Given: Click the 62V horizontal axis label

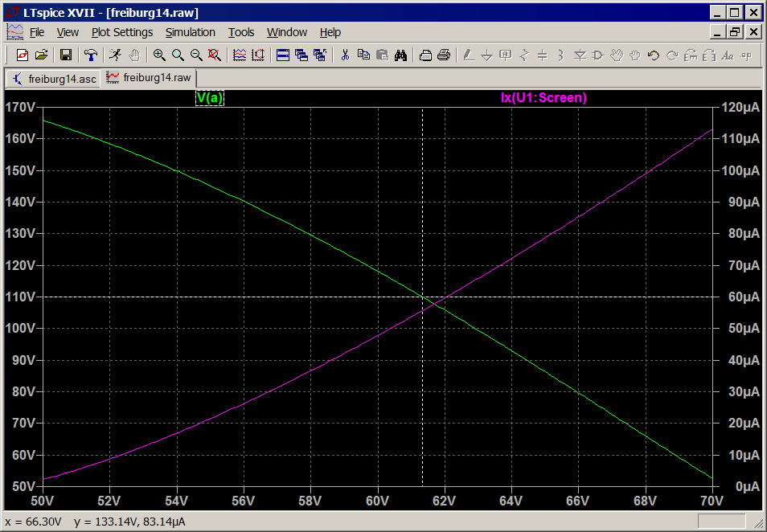Looking at the screenshot, I should (444, 501).
